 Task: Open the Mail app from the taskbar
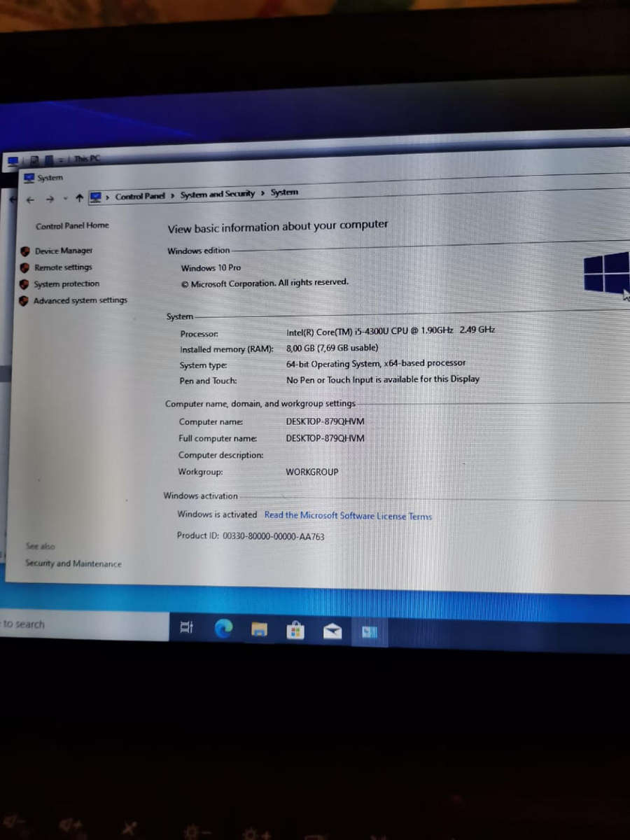332,630
